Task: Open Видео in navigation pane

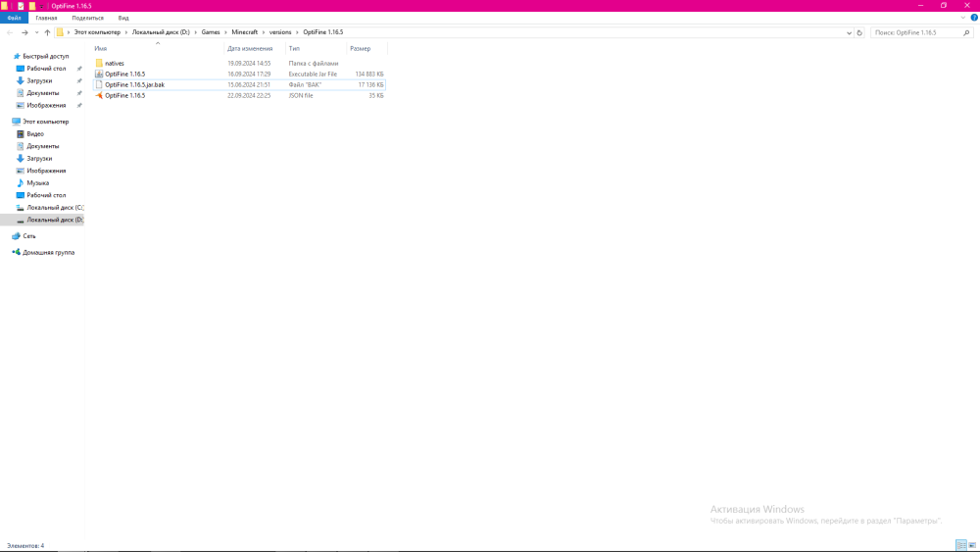Action: 35,133
